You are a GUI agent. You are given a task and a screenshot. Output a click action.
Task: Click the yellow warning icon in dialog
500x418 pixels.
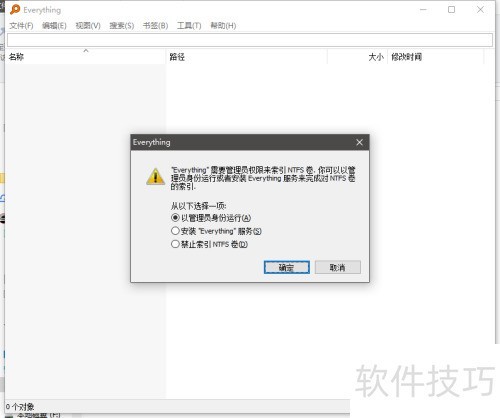click(x=155, y=176)
